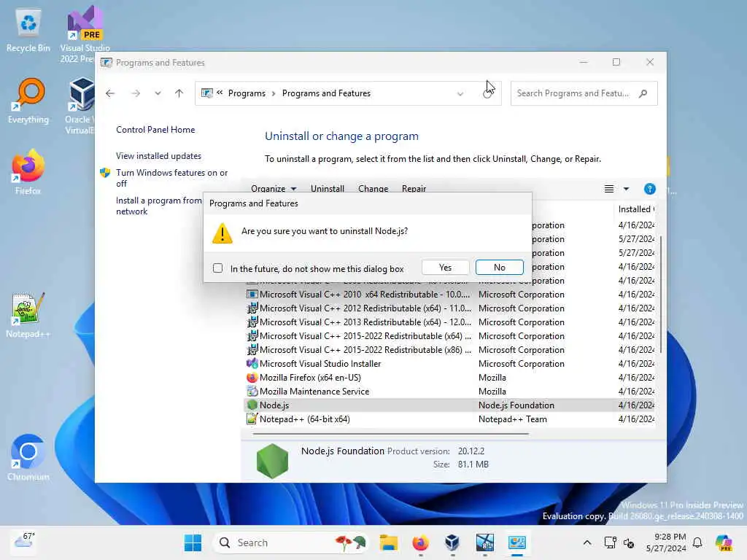
Task: Click Node.js Foundation publisher cell
Action: point(516,405)
